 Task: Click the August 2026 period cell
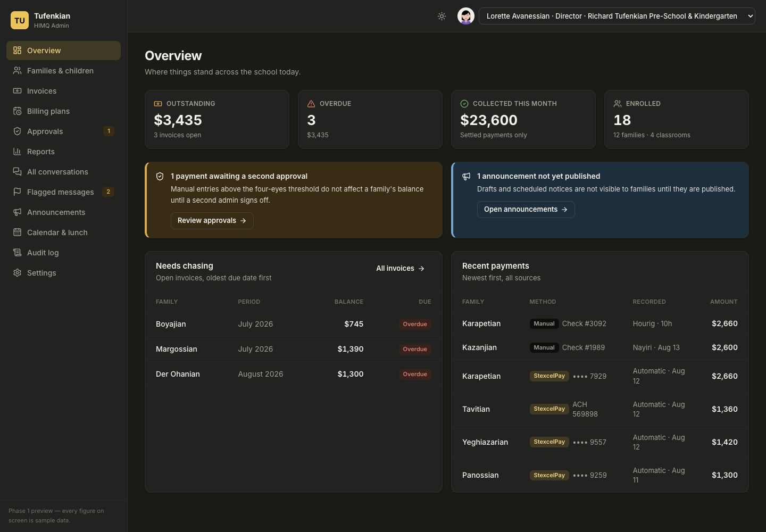point(261,374)
